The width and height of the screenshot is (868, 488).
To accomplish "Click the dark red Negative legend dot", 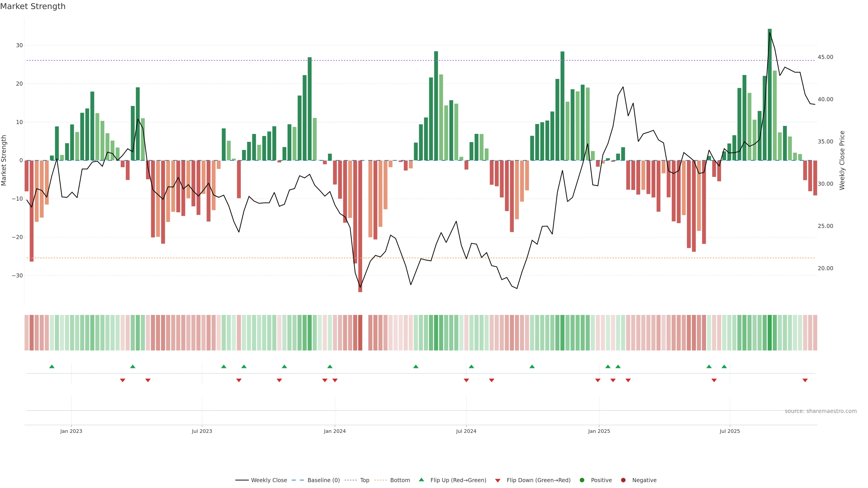I will click(x=623, y=480).
